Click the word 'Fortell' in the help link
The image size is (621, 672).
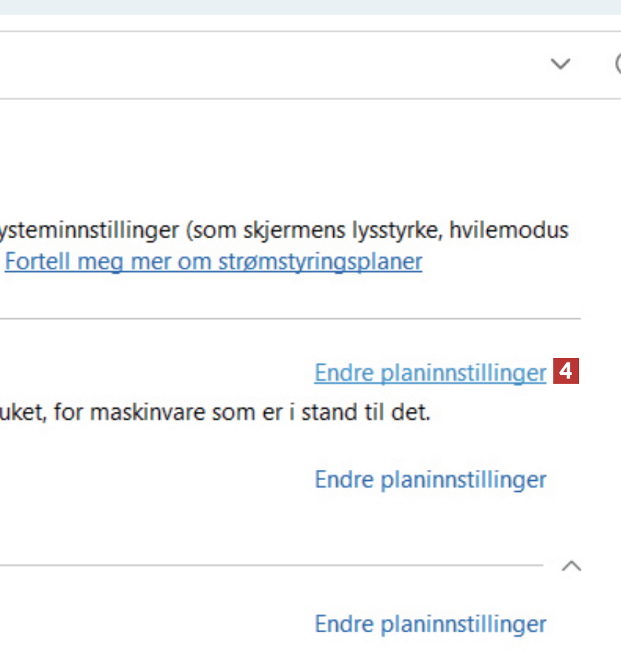coord(31,262)
